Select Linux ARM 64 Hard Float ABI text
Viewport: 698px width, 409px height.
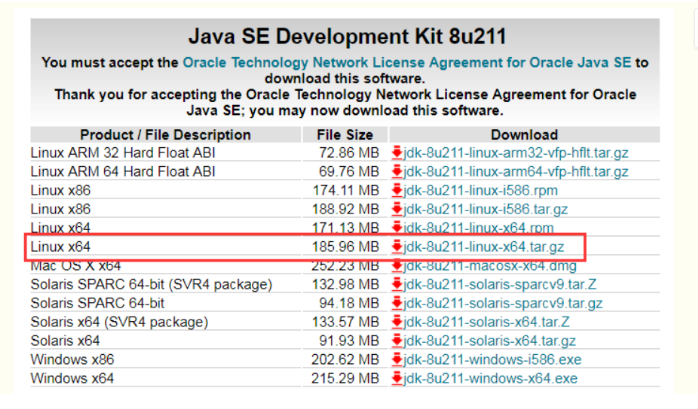click(x=123, y=172)
